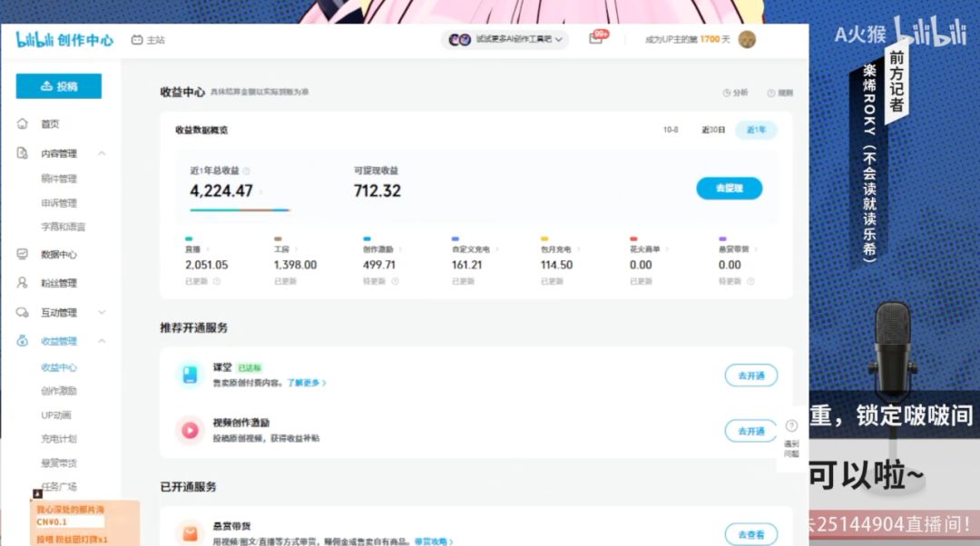Click the 去提现 withdraw button
This screenshot has height=546, width=980.
coord(730,188)
